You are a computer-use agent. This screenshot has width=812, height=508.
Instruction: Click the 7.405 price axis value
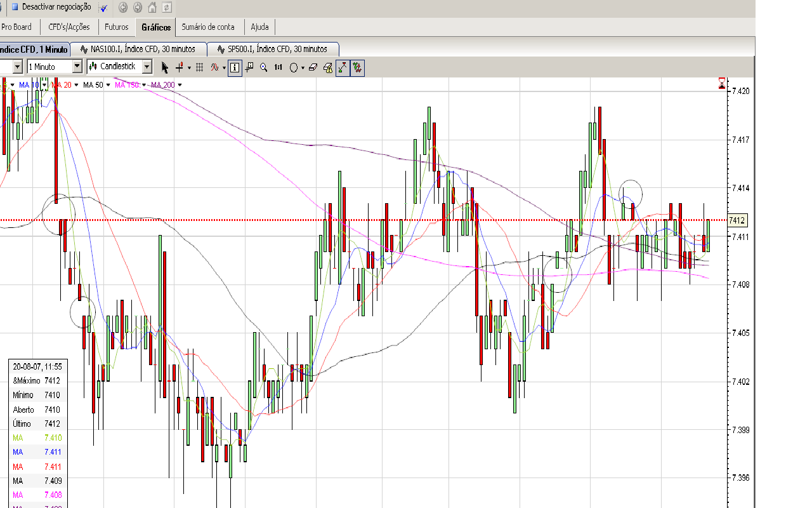click(x=741, y=333)
